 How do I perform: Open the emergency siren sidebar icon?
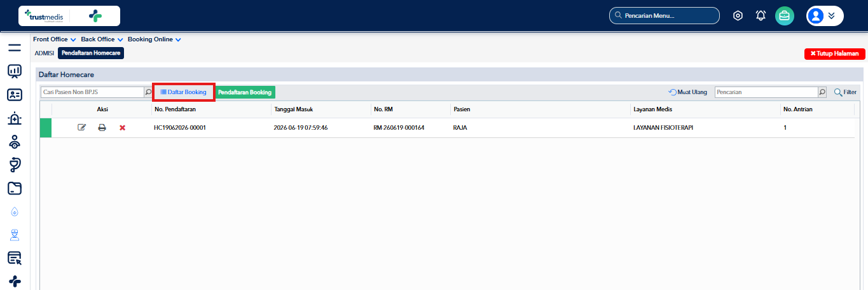click(15, 118)
